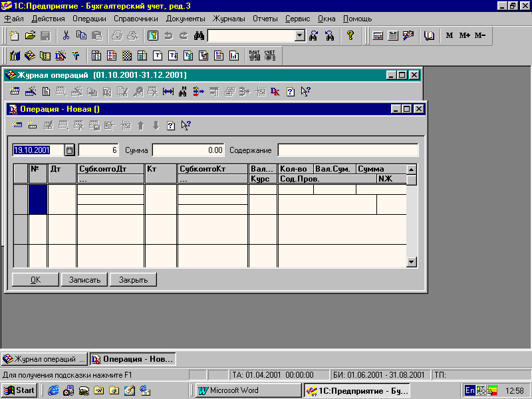The width and height of the screenshot is (532, 399).
Task: Switch to the Журнал операций window tab
Action: pos(45,359)
